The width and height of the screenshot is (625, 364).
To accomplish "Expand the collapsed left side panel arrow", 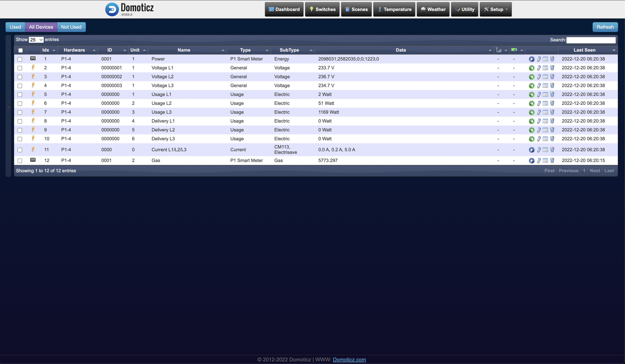I will point(8,107).
